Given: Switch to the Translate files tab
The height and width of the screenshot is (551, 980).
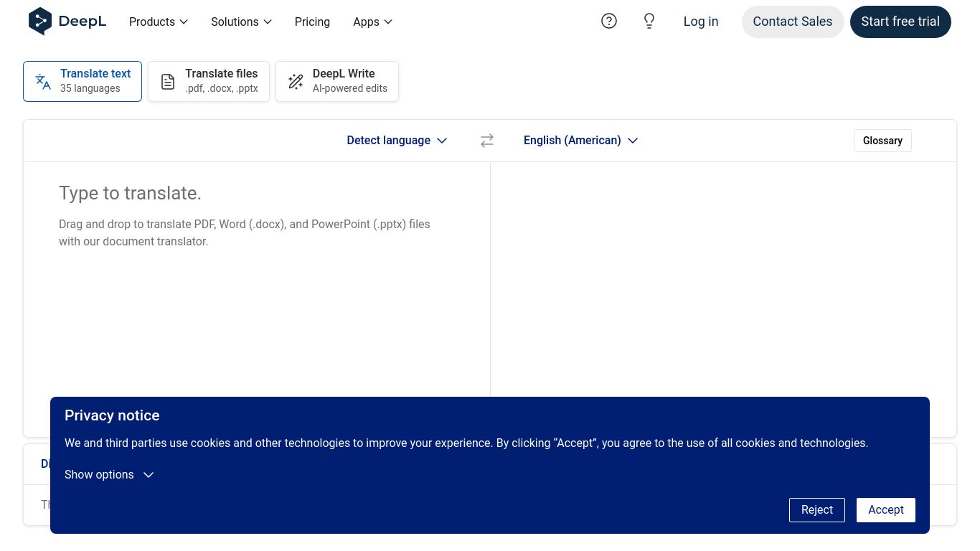Looking at the screenshot, I should [209, 81].
